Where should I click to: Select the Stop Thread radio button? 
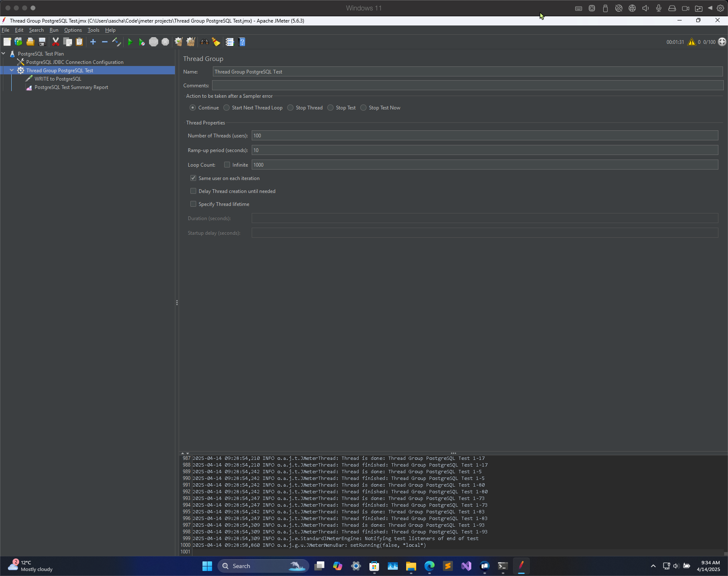[x=290, y=108]
